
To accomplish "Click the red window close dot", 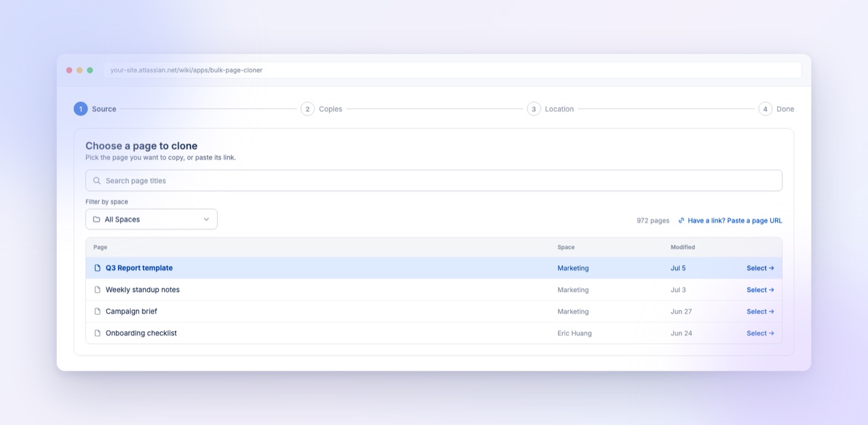I will coord(69,70).
